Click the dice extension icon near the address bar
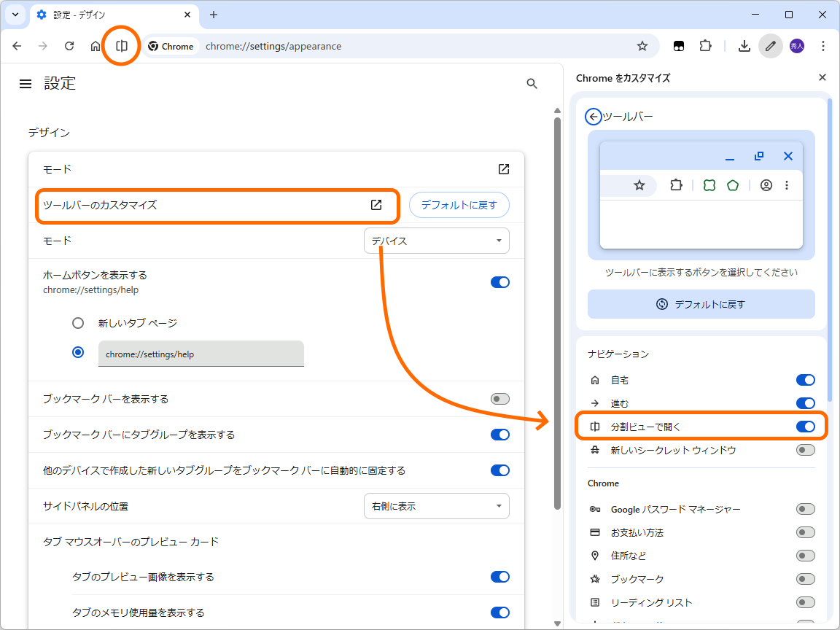 coord(678,45)
